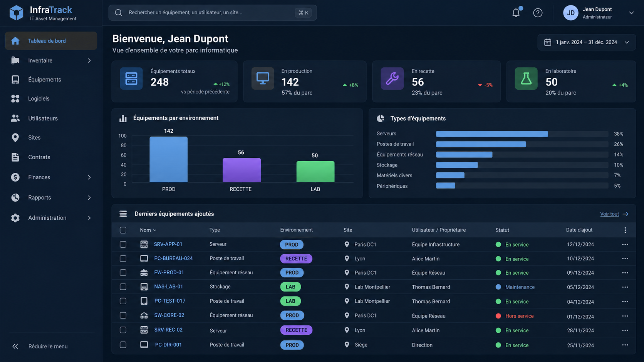The image size is (644, 362).
Task: Go to Tableau de bord
Action: (51, 41)
